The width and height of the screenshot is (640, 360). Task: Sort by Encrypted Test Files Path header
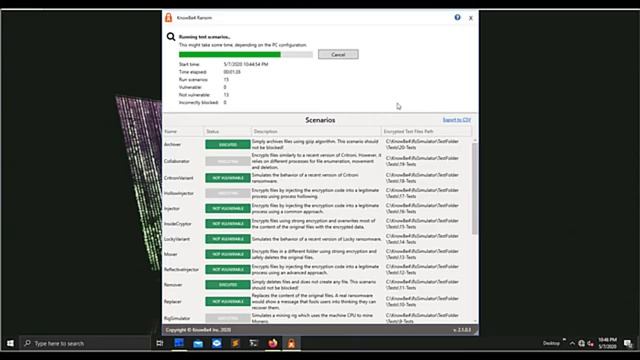click(x=427, y=131)
